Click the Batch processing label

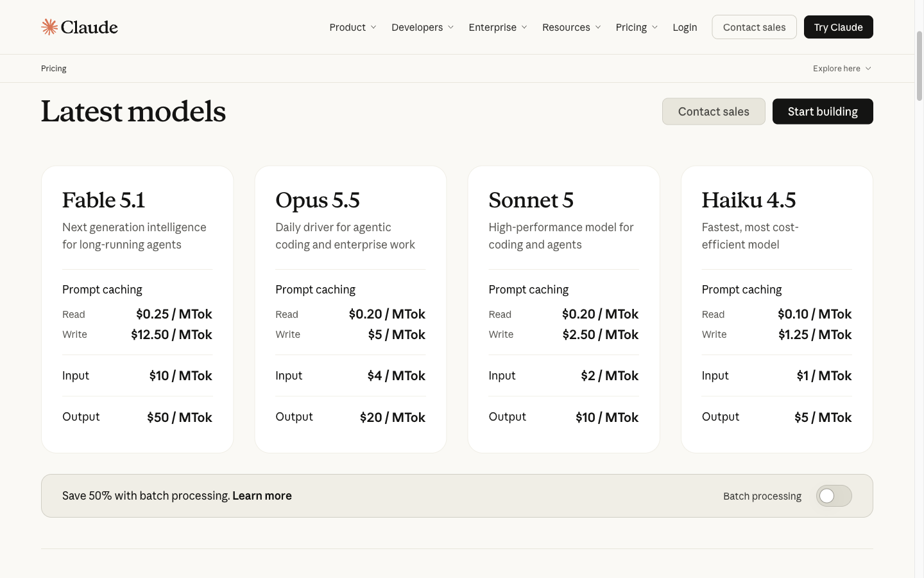coord(762,496)
